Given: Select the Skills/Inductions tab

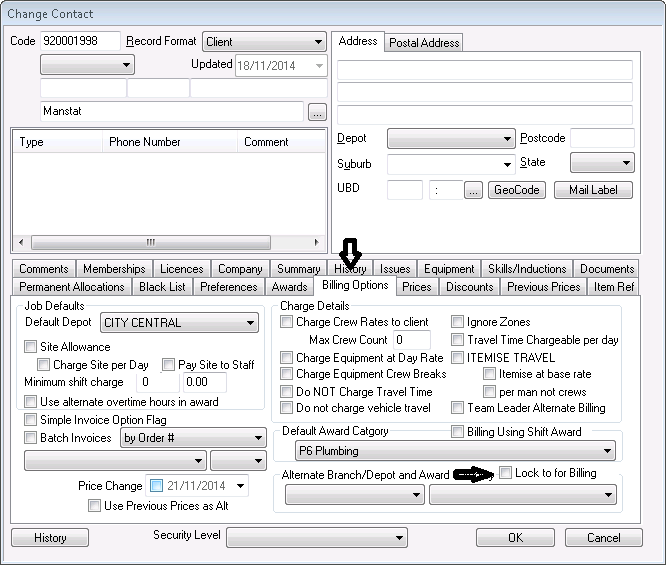Looking at the screenshot, I should point(527,269).
